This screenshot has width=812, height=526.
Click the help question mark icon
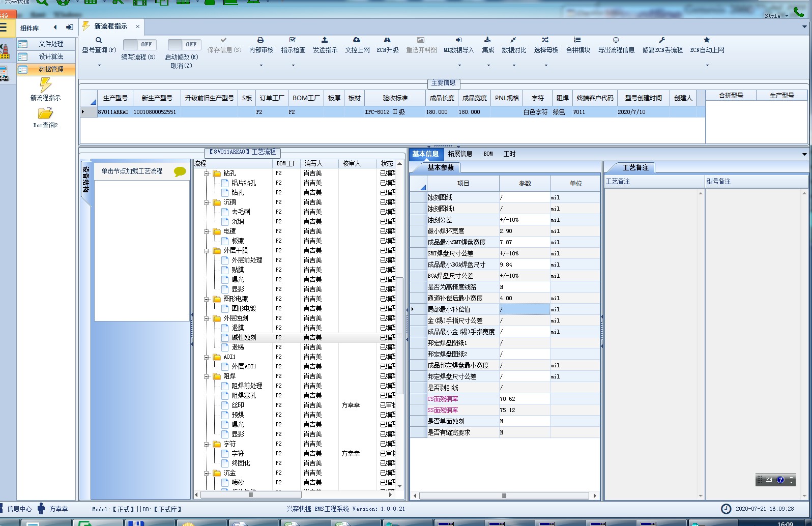point(780,480)
